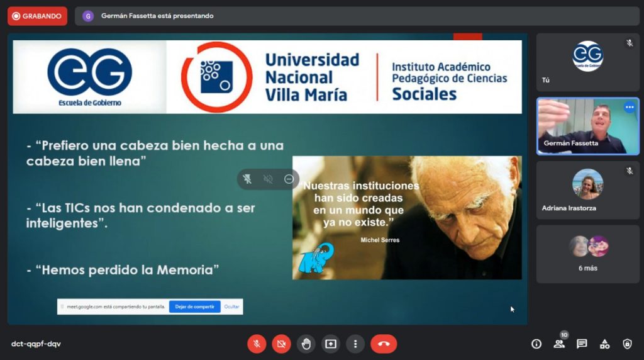The width and height of the screenshot is (644, 360).
Task: Turn on the camera
Action: tap(281, 344)
